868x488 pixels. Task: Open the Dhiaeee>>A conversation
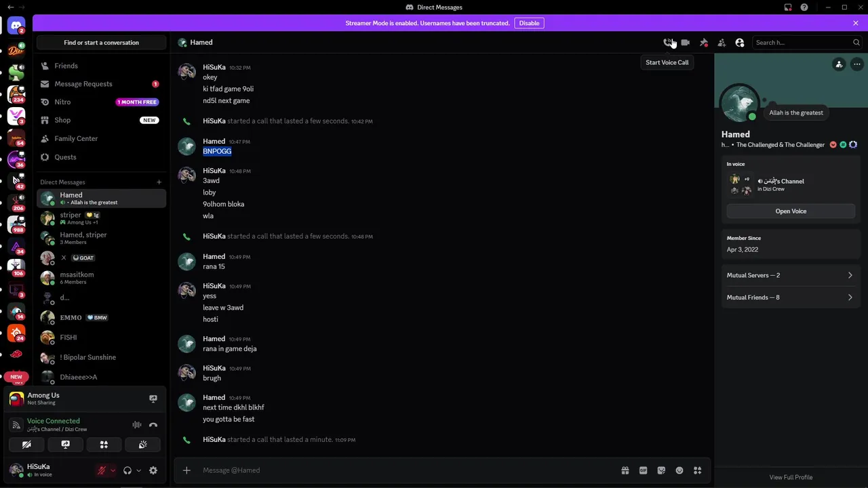pos(102,377)
